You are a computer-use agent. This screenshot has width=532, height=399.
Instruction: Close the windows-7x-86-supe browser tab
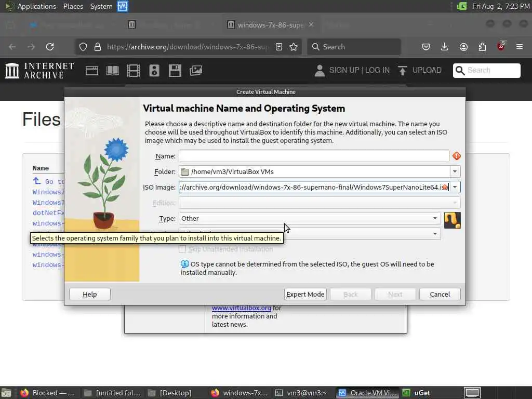[x=311, y=24]
